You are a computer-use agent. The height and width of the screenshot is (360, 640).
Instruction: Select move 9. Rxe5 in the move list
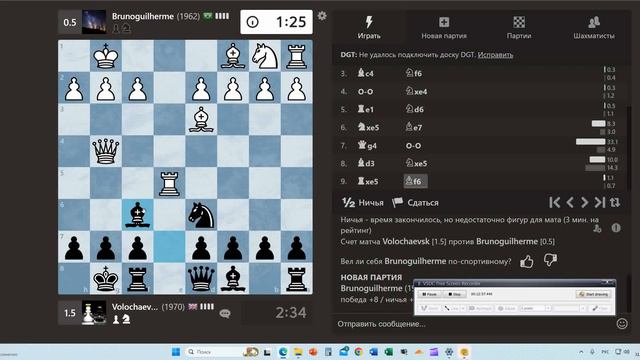point(368,181)
